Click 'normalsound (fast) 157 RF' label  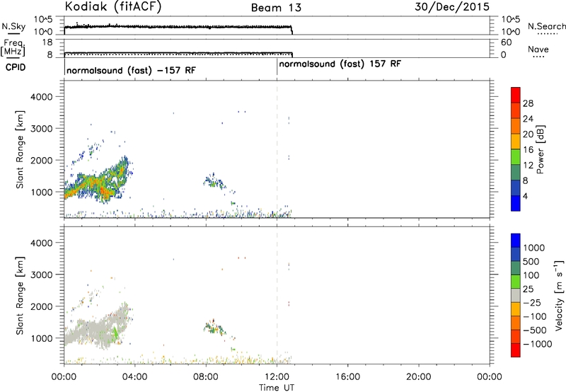click(340, 64)
